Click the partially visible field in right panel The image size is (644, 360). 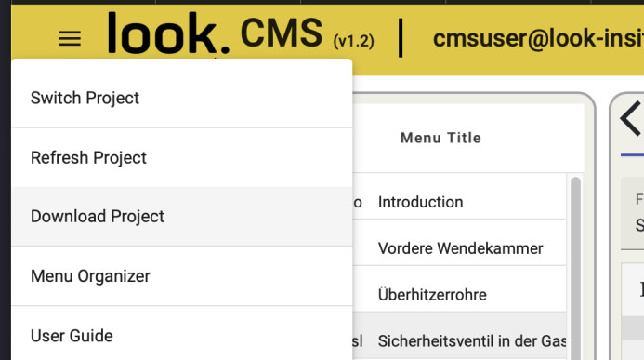(633, 214)
